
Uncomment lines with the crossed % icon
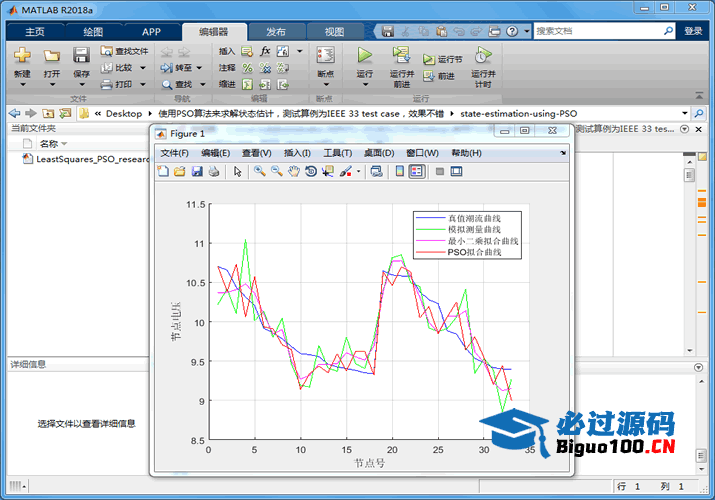pos(265,68)
